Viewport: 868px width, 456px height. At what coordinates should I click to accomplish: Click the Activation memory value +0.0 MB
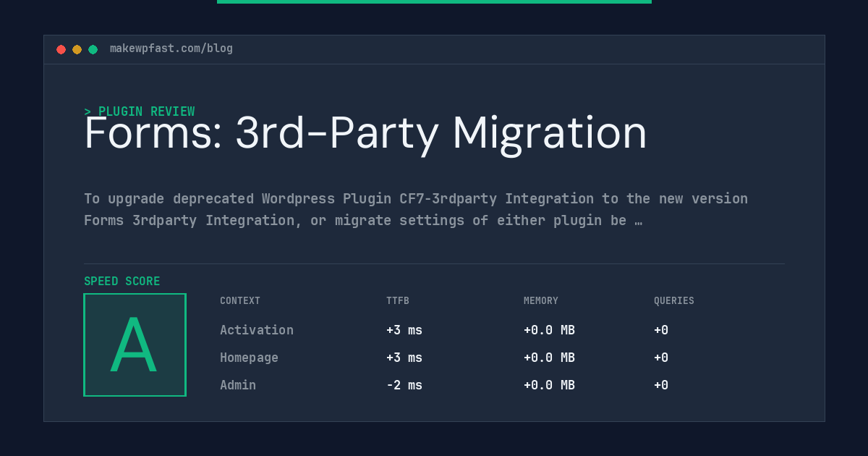point(549,330)
